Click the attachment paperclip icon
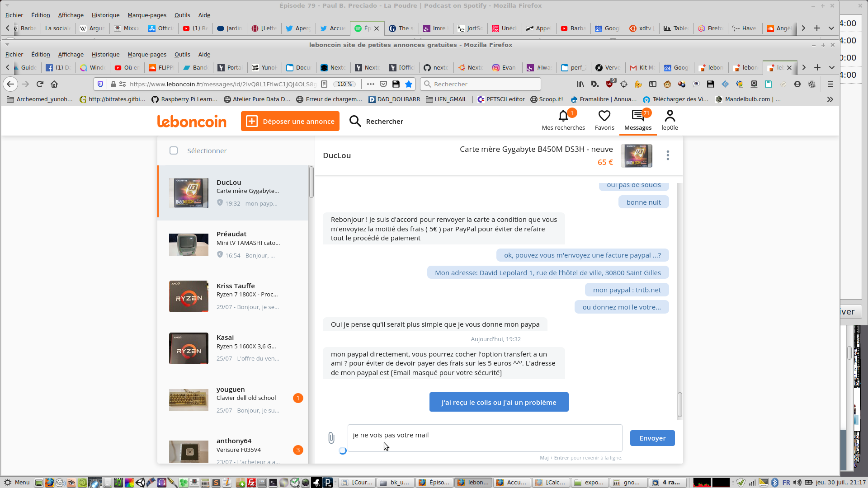This screenshot has width=868, height=488. (x=331, y=437)
